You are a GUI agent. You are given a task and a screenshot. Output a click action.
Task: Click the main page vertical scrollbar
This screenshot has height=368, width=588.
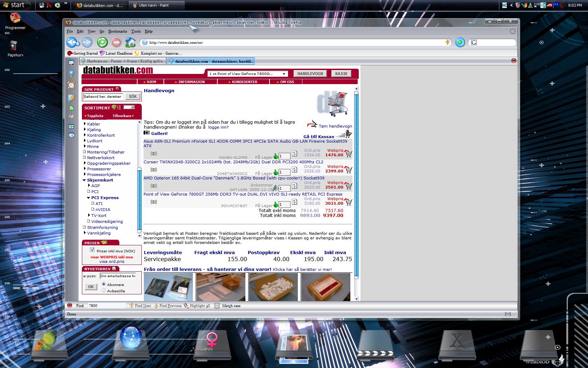pyautogui.click(x=356, y=186)
